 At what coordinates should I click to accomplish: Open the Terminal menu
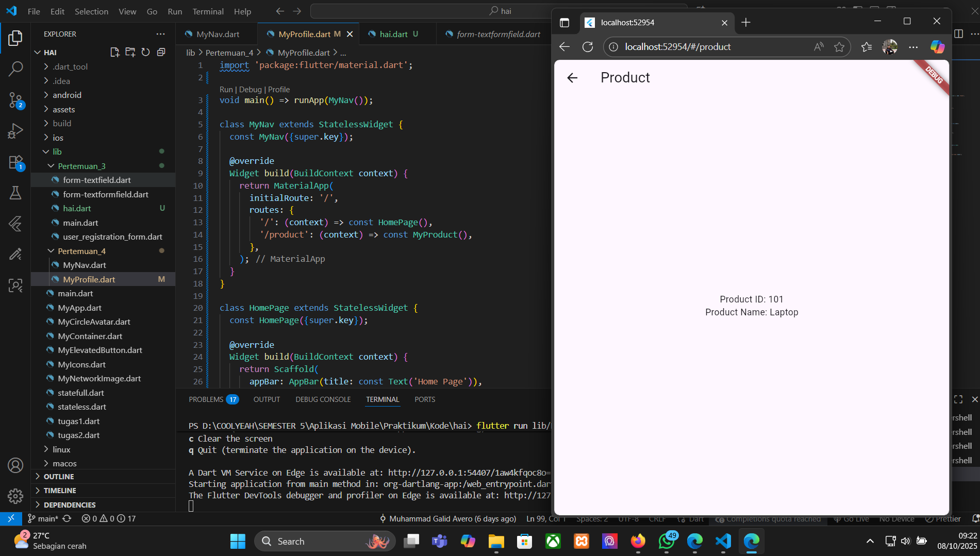point(208,11)
